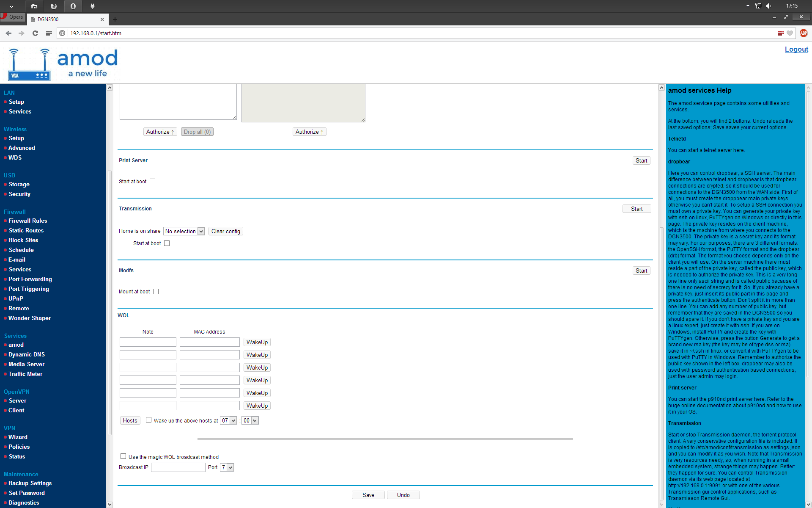812x508 pixels.
Task: Click the Broadcast IP input field
Action: click(178, 467)
